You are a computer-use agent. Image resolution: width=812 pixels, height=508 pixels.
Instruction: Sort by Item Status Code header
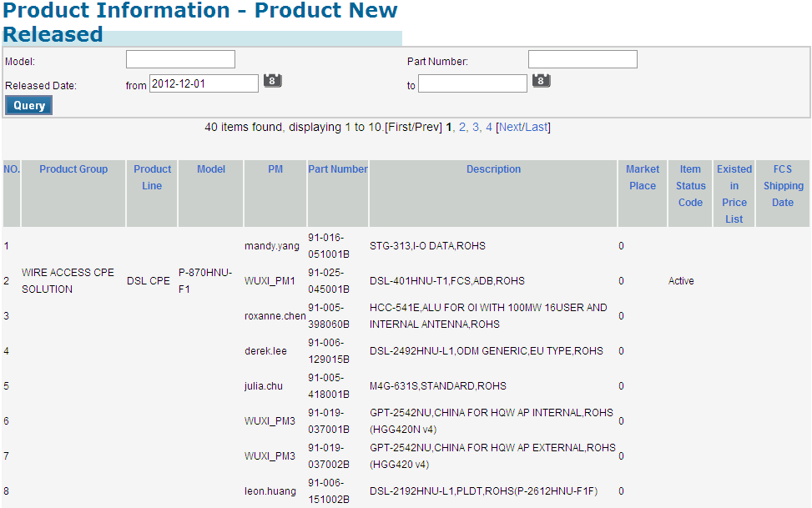click(690, 185)
